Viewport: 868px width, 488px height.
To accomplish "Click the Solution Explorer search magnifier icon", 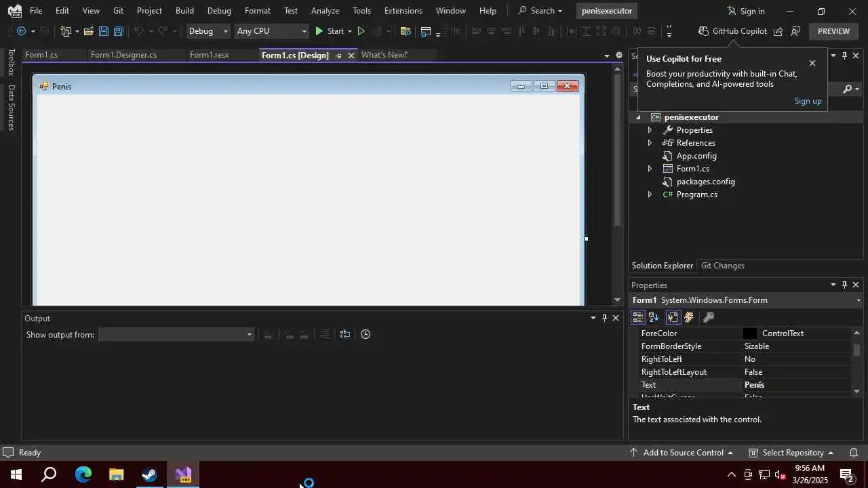I will 847,89.
